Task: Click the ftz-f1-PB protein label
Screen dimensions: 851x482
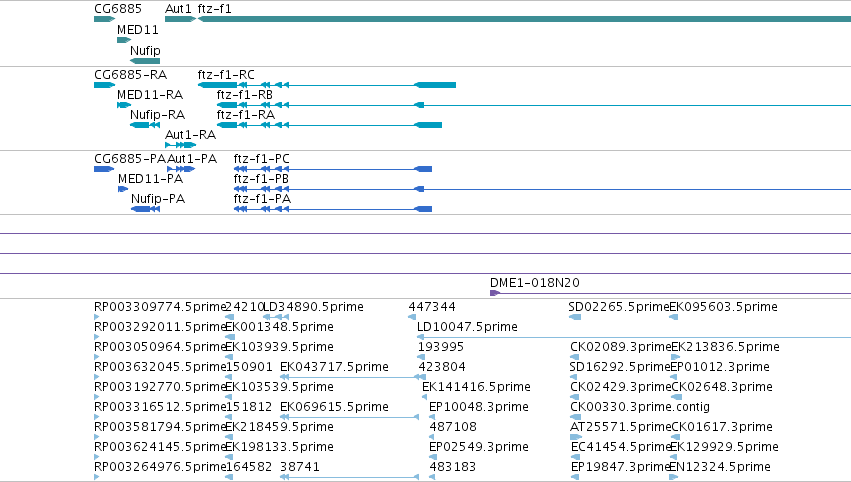Action: coord(261,179)
